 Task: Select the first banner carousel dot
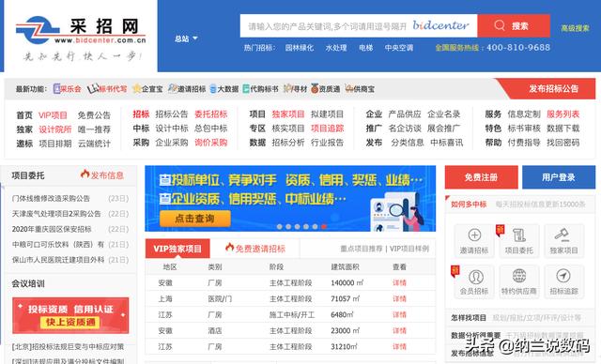280,227
